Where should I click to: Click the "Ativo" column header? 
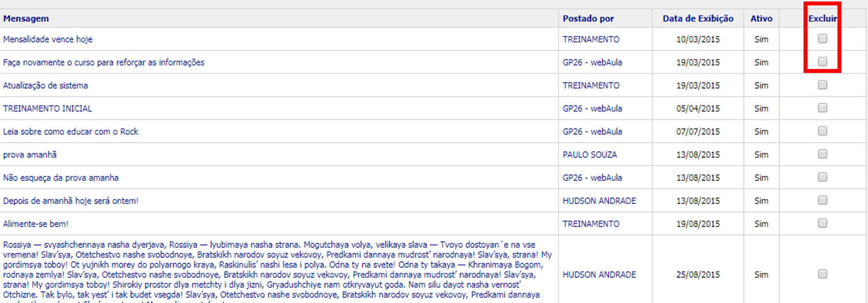coord(761,19)
